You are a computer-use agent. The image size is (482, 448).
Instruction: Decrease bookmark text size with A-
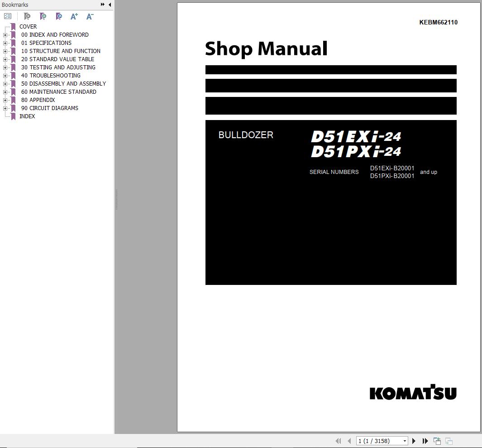tap(89, 16)
